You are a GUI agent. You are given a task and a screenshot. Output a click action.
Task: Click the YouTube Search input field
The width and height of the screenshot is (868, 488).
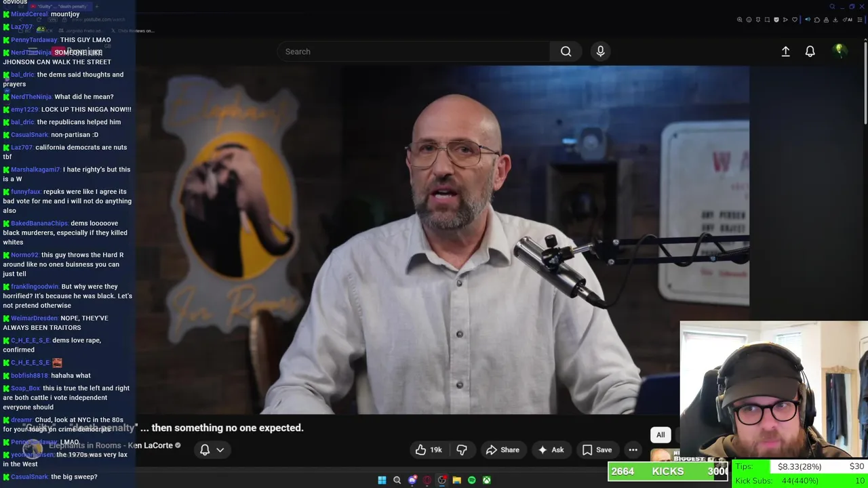click(414, 52)
